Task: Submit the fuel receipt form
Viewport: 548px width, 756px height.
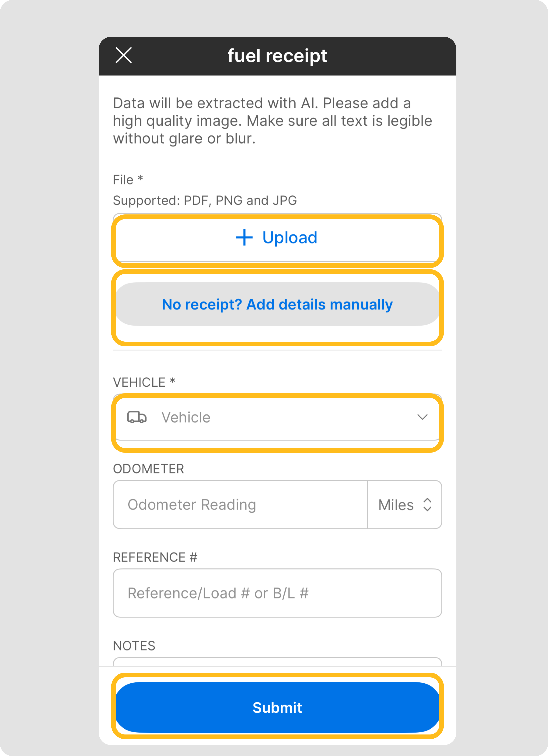Action: (278, 707)
